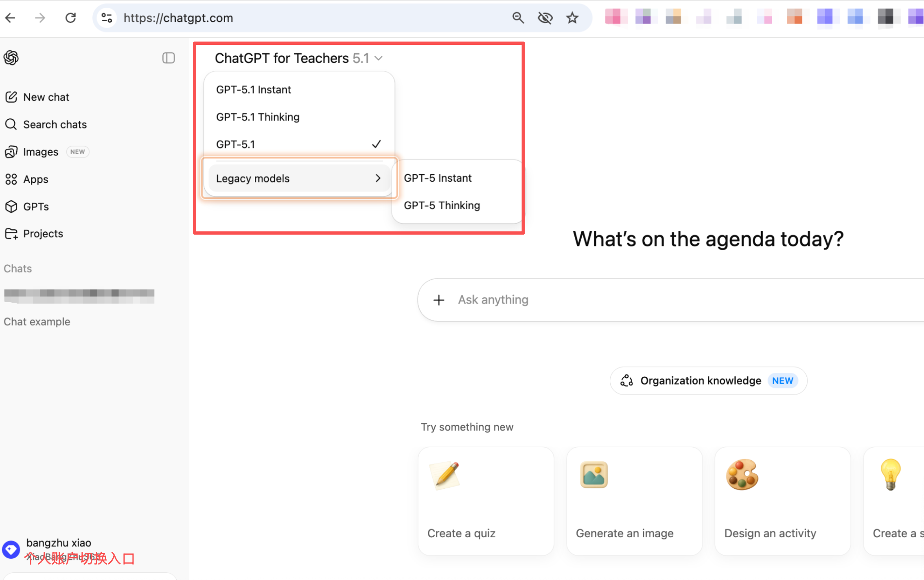The image size is (924, 580).
Task: Click the Images icon in sidebar
Action: coord(11,152)
